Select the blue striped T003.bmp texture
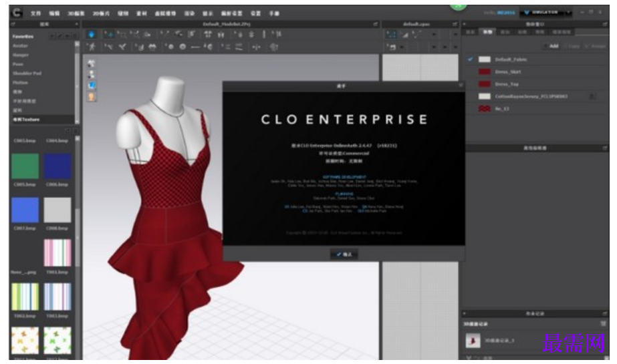This screenshot has width=617, height=364. coord(57,297)
